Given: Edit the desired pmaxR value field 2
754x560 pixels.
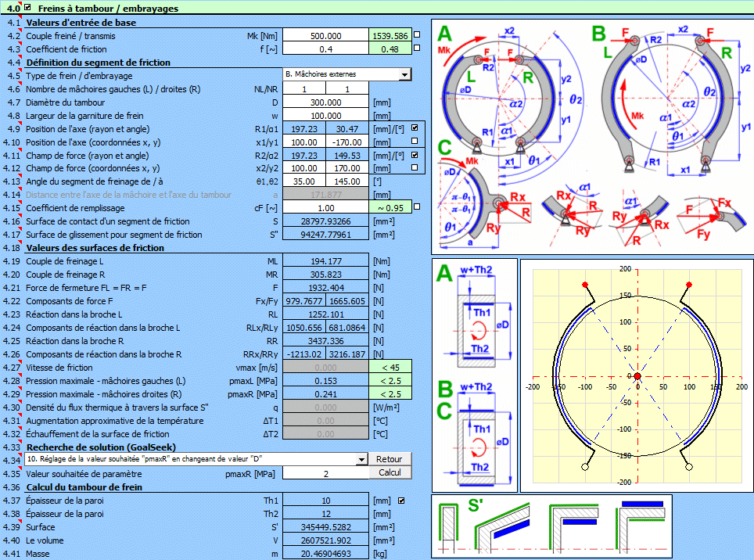Looking at the screenshot, I should (x=326, y=473).
